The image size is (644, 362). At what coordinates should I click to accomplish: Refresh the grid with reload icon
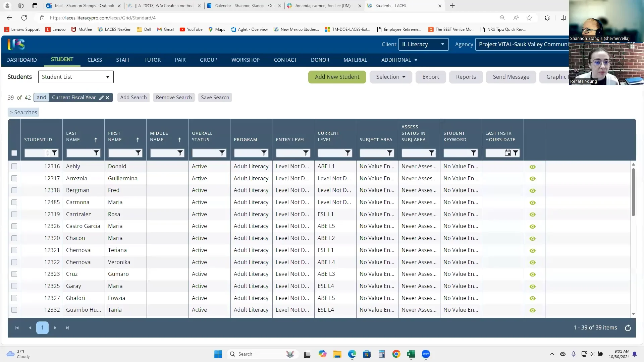[x=628, y=328]
